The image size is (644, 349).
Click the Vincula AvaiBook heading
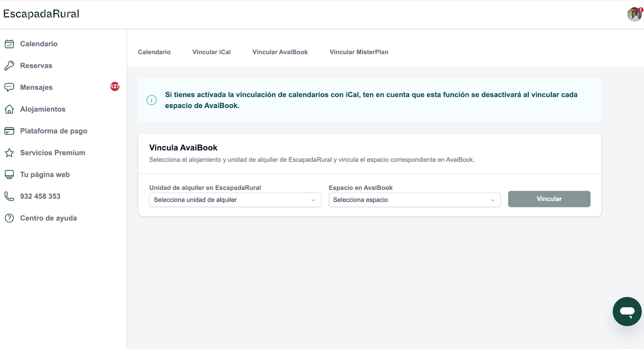coord(183,147)
